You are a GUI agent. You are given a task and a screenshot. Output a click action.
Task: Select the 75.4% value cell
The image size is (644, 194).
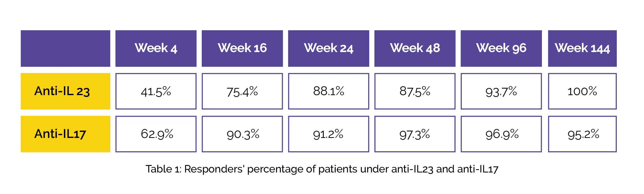pyautogui.click(x=242, y=91)
